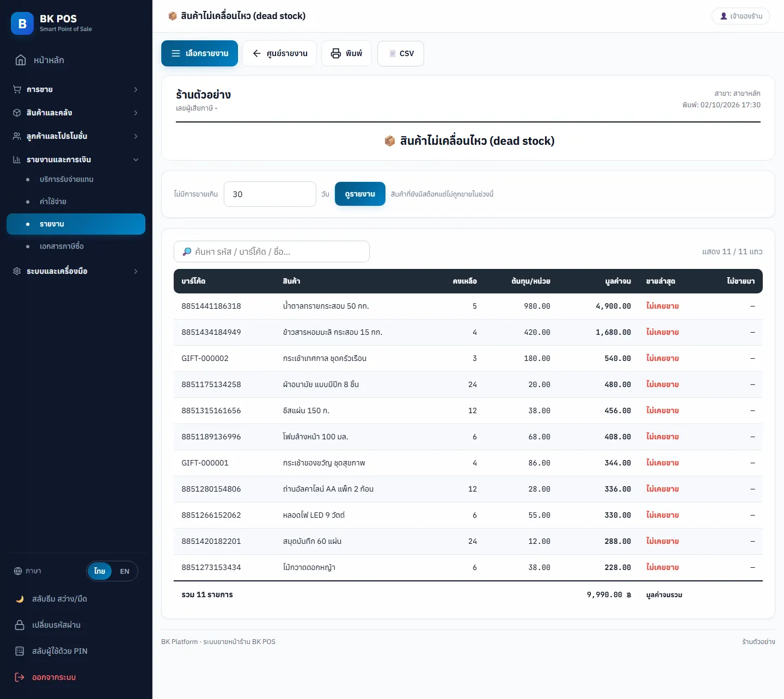Image resolution: width=784 pixels, height=699 pixels.
Task: Click the ดูรายงาน button
Action: point(360,194)
